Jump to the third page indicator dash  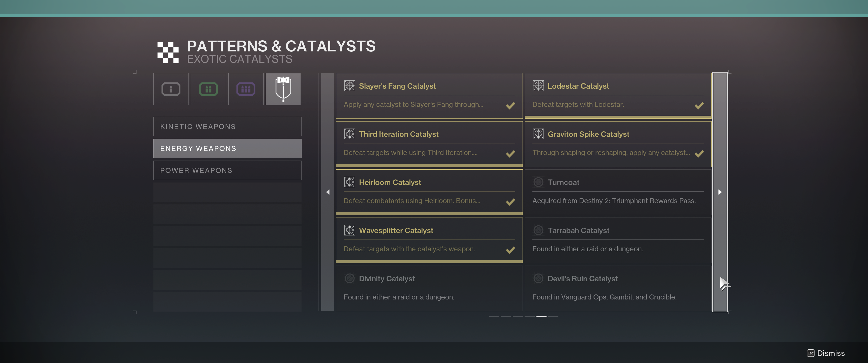click(x=517, y=317)
